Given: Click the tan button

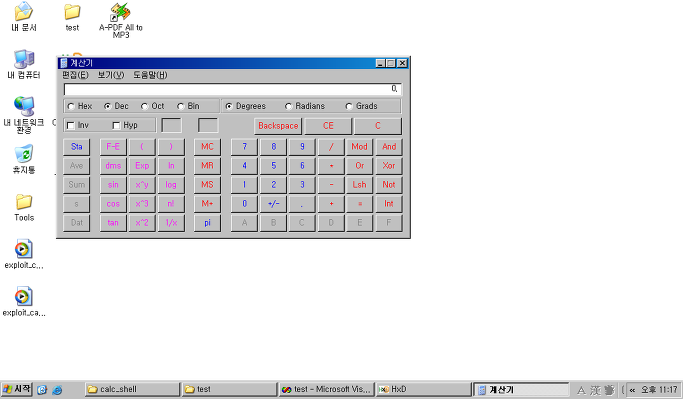Looking at the screenshot, I should pos(113,223).
